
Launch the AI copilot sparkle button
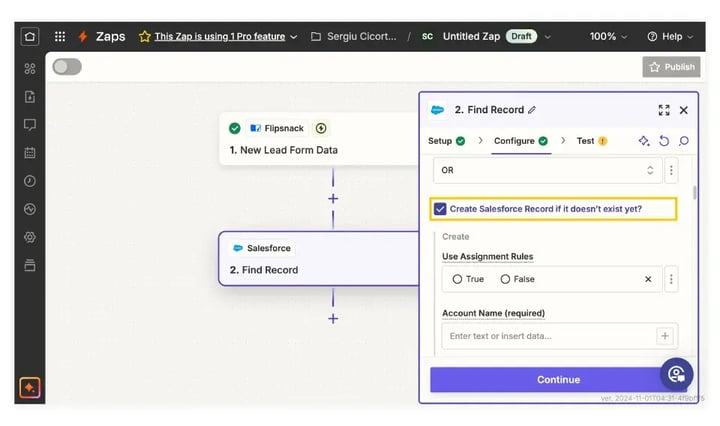click(30, 388)
